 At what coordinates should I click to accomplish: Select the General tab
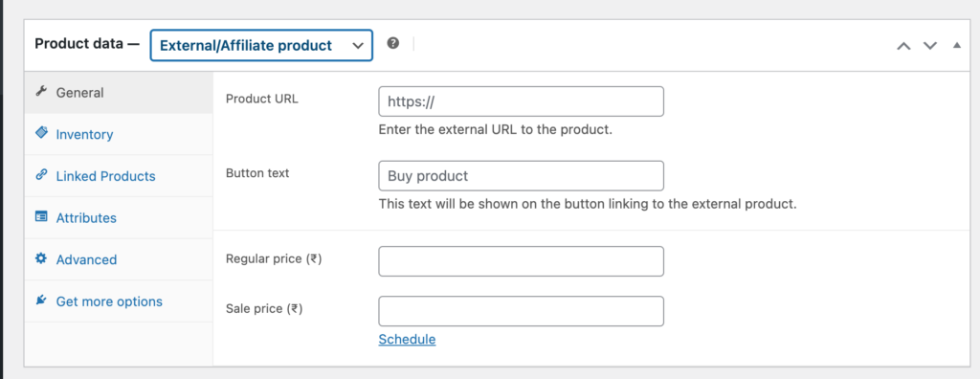[119, 93]
